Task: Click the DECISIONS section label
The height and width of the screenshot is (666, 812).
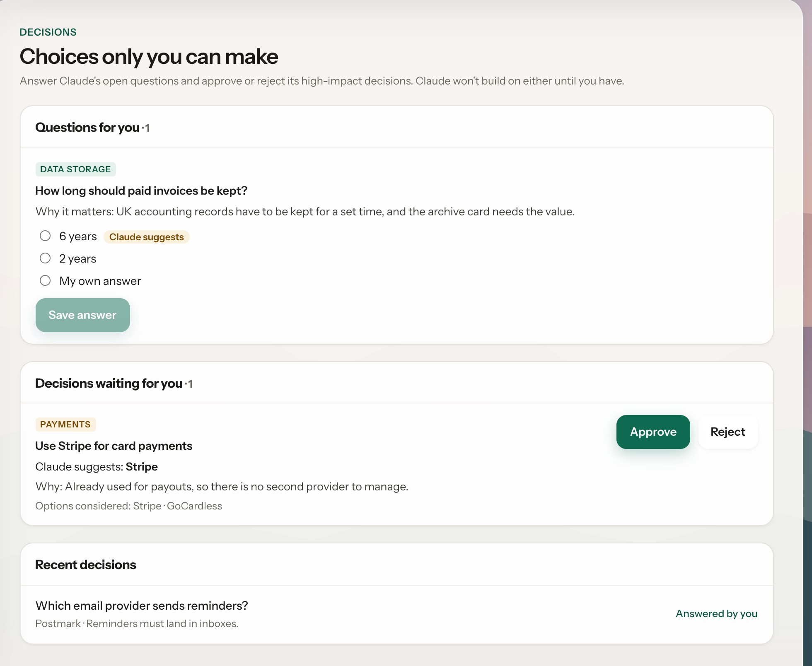Action: click(48, 32)
